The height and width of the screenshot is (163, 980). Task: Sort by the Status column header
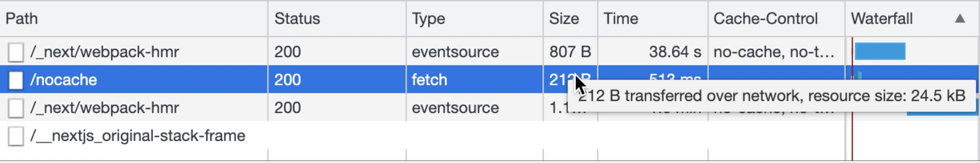point(297,19)
